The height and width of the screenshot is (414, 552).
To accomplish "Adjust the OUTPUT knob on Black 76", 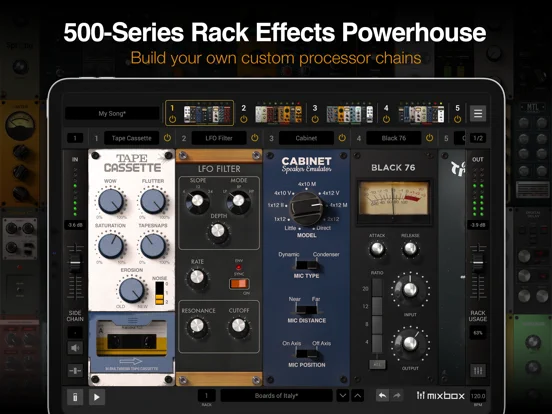I will coord(410,343).
